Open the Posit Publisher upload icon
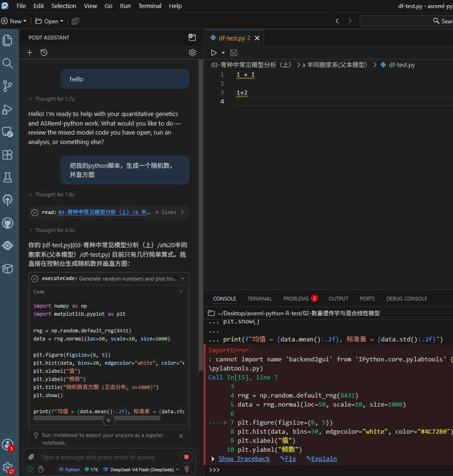The height and width of the screenshot is (476, 453). 8,200
